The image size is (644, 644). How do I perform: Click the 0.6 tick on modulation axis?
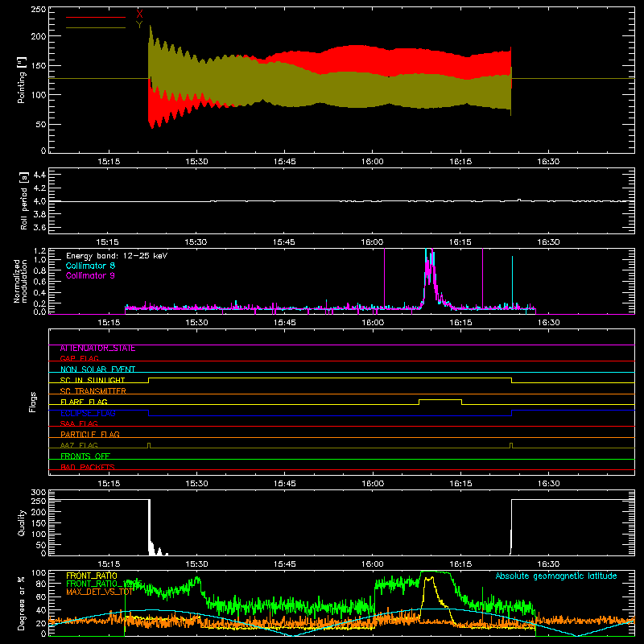click(39, 282)
